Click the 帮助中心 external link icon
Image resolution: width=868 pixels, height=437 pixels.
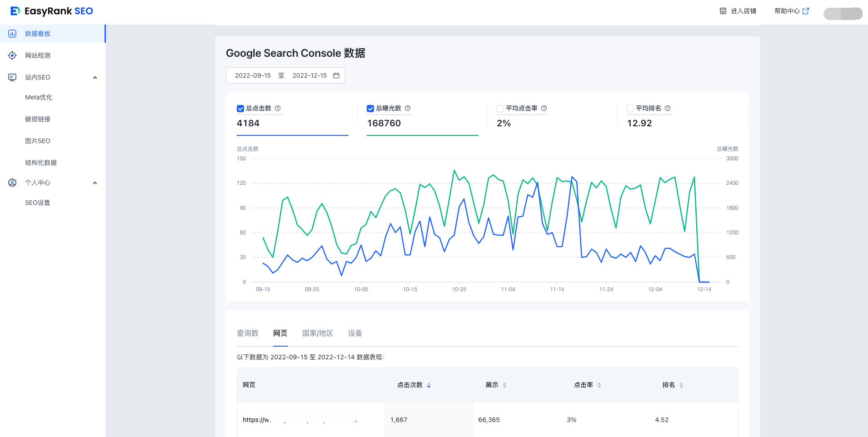click(x=806, y=11)
